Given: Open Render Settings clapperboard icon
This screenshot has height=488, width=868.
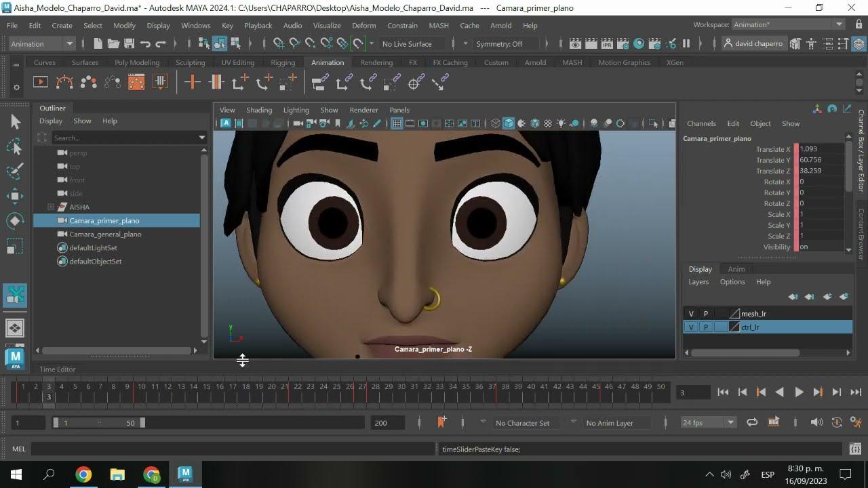Looking at the screenshot, I should coord(623,43).
